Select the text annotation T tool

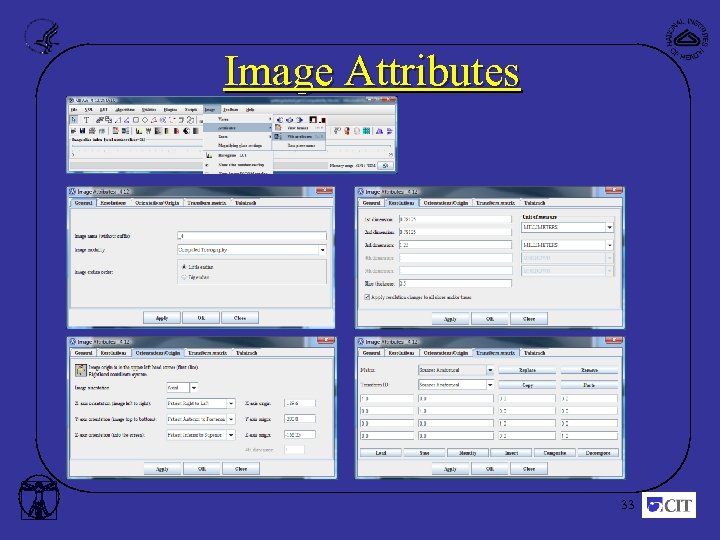[86, 120]
